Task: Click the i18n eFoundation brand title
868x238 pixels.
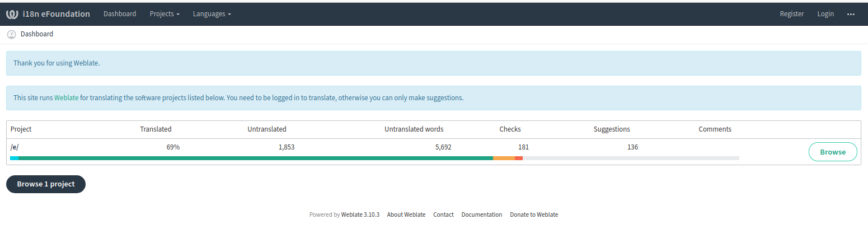Action: pos(56,14)
